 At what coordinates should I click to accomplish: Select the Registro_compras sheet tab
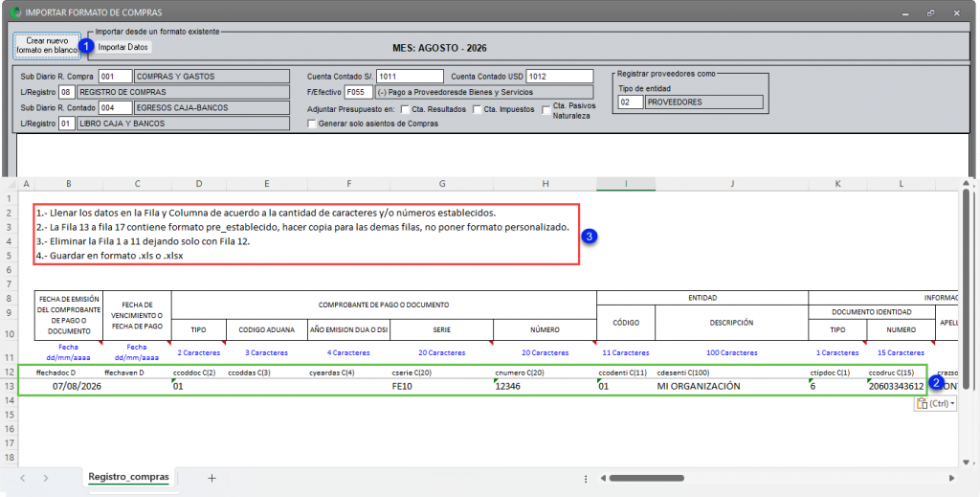tap(129, 477)
